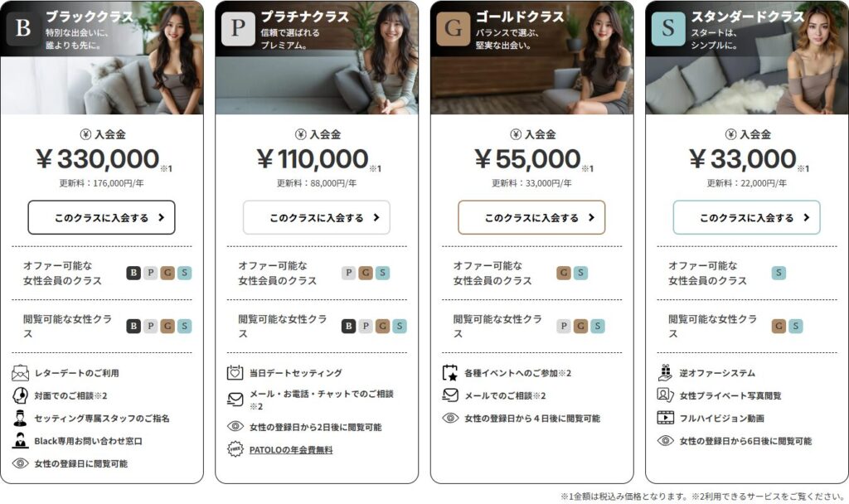Click the full HD video film icon
Image resolution: width=849 pixels, height=504 pixels.
pos(666,418)
